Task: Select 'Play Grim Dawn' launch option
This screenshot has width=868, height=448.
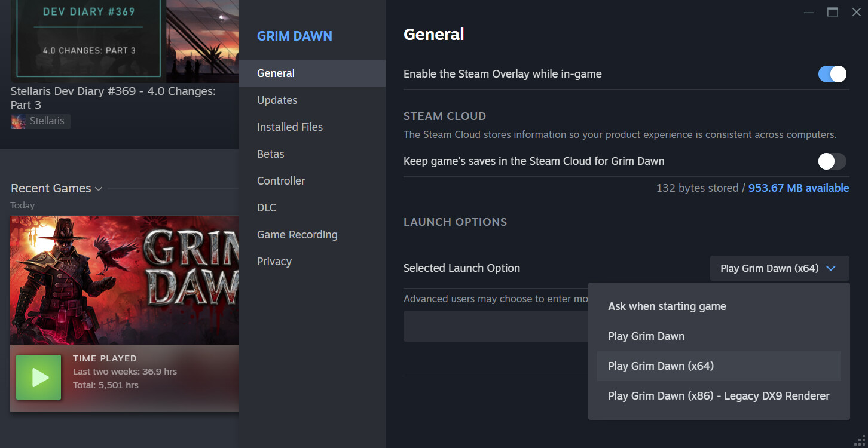Action: (646, 336)
